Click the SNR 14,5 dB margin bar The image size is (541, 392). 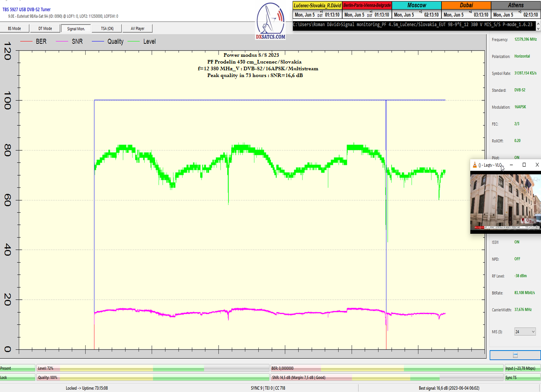386,377
